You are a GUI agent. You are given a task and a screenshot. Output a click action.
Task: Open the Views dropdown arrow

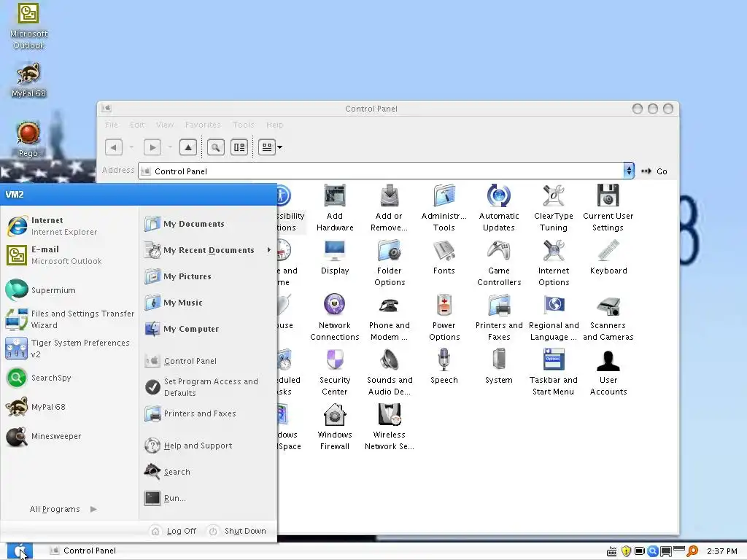pyautogui.click(x=279, y=147)
